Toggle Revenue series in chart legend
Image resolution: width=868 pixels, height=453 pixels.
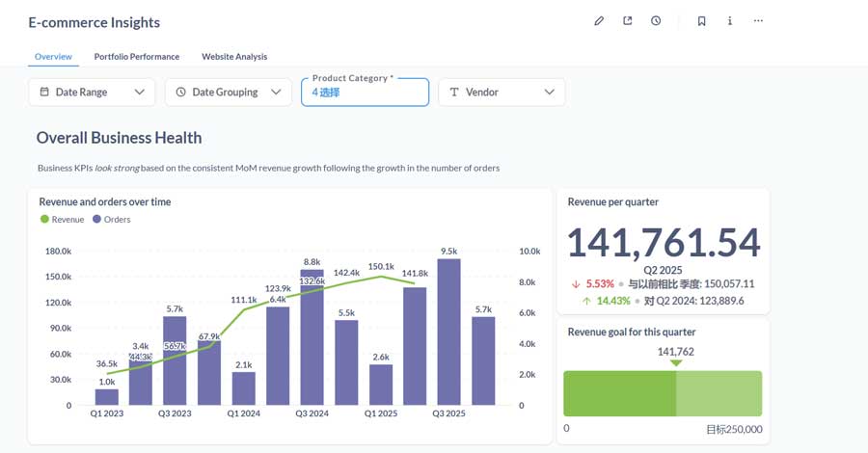pos(63,220)
